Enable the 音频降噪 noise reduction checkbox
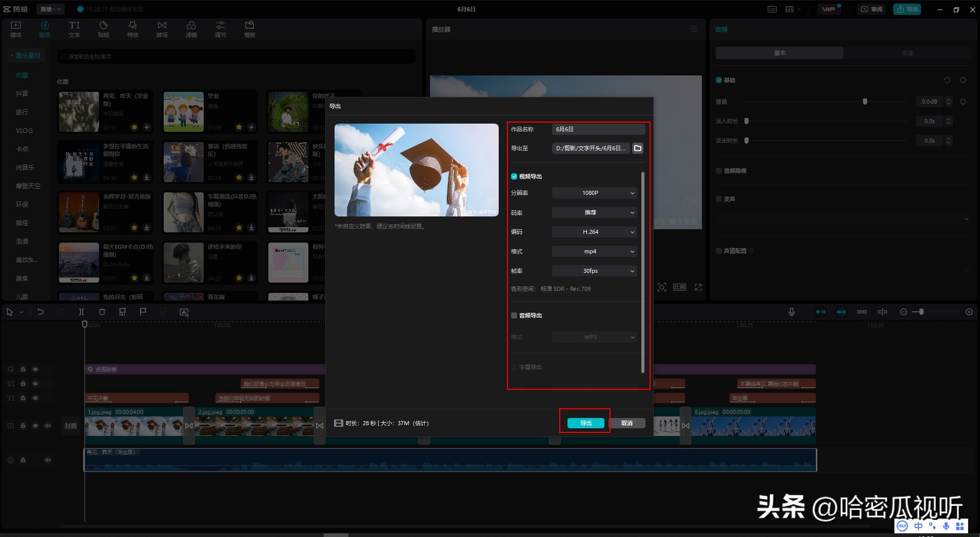Viewport: 980px width, 537px height. [719, 171]
